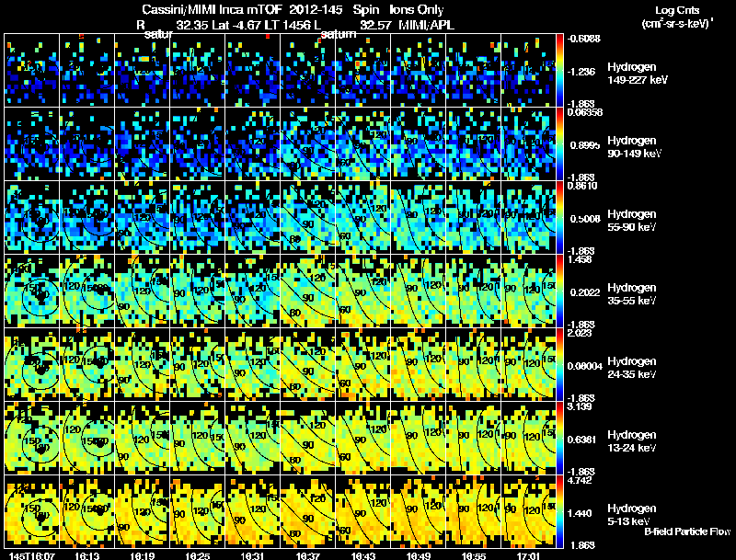Select the color bar beside the 13-24 keV row
Screen dimensions: 736x560
pyautogui.click(x=559, y=438)
